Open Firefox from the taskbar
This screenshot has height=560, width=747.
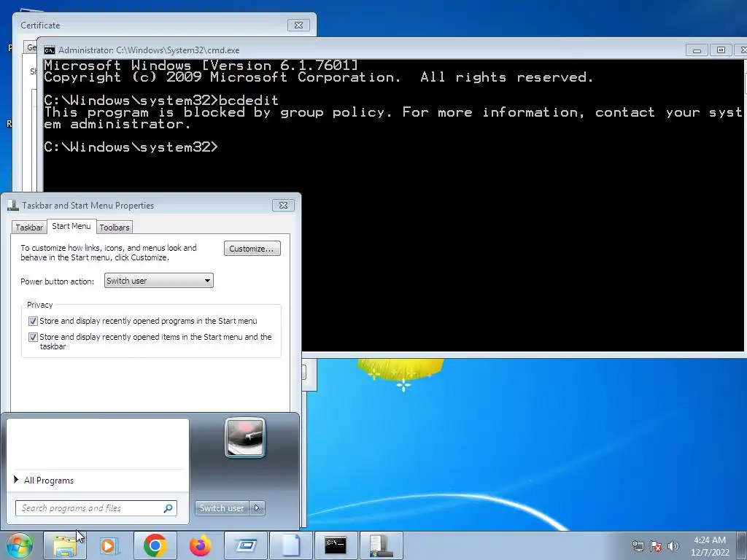(200, 545)
